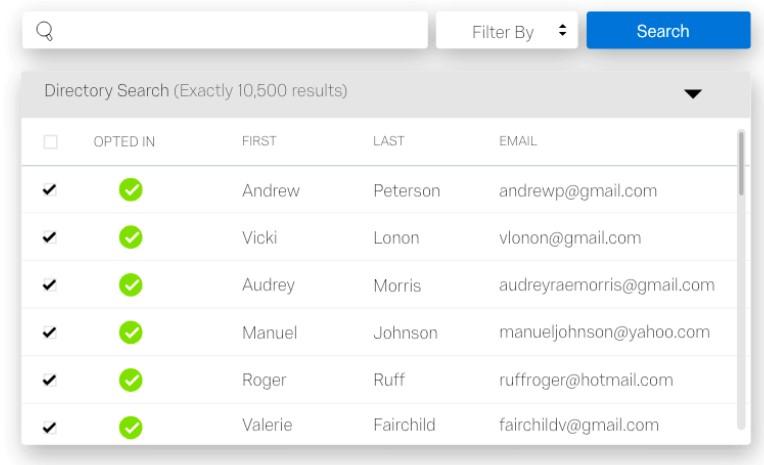Open the Filter By dropdown
764x465 pixels.
click(507, 31)
